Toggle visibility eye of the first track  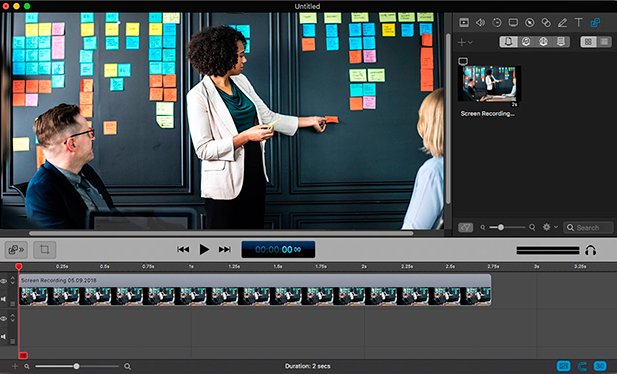tap(4, 281)
